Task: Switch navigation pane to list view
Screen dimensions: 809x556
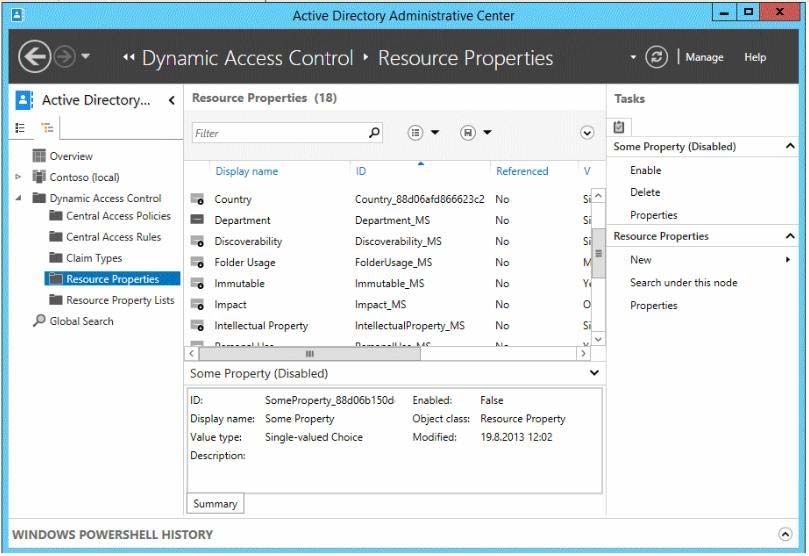Action: point(20,127)
